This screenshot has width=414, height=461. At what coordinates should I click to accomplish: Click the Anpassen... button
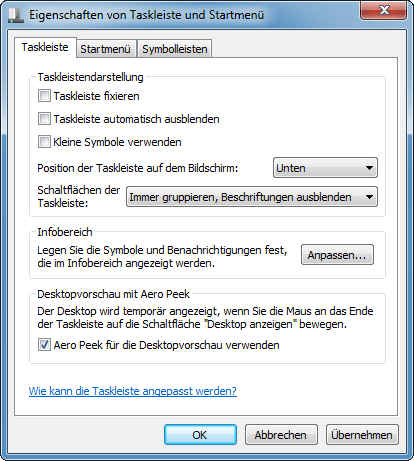click(x=337, y=255)
